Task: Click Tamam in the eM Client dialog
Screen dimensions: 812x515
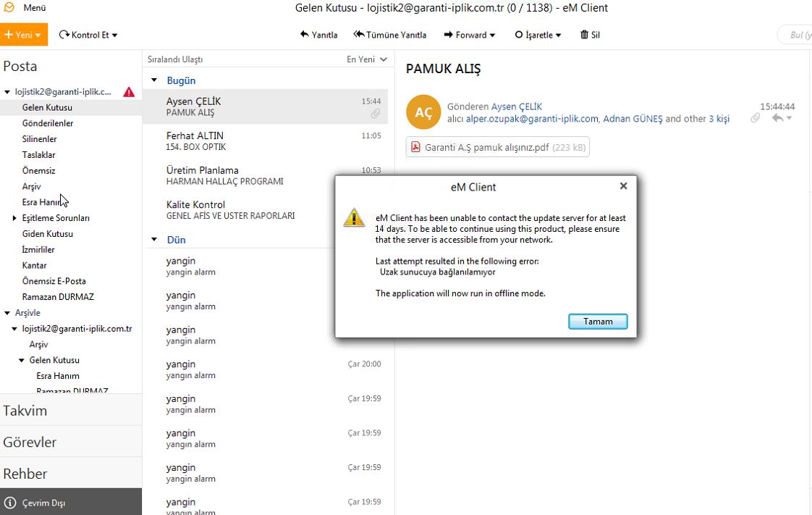Action: (598, 321)
